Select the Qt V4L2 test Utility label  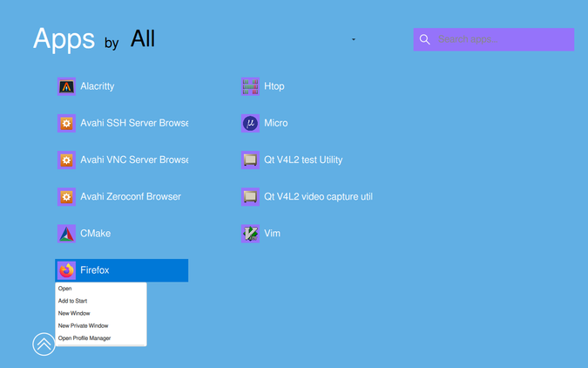303,160
